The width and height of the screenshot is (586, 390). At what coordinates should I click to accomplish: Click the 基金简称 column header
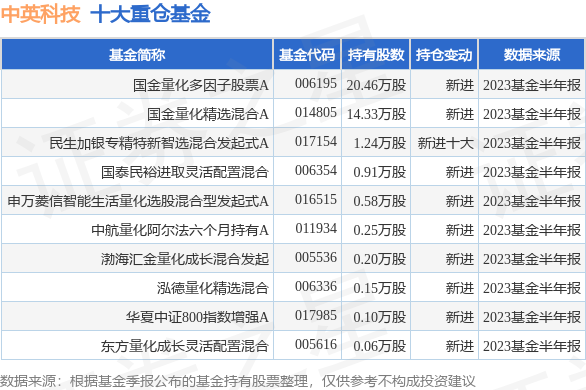pos(137,55)
